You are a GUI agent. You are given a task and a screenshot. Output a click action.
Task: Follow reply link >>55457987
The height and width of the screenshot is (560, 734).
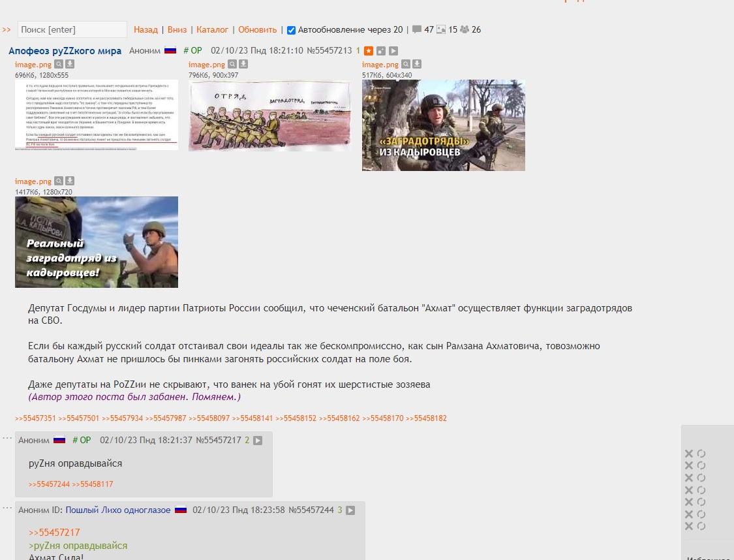click(x=166, y=418)
